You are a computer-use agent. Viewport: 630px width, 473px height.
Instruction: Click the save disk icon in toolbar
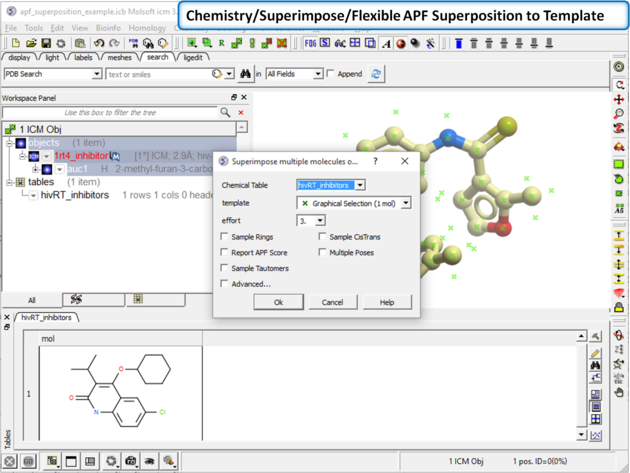(x=45, y=44)
